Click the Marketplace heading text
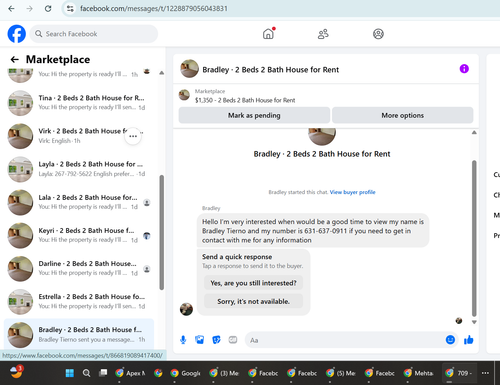The width and height of the screenshot is (500, 385). click(58, 59)
